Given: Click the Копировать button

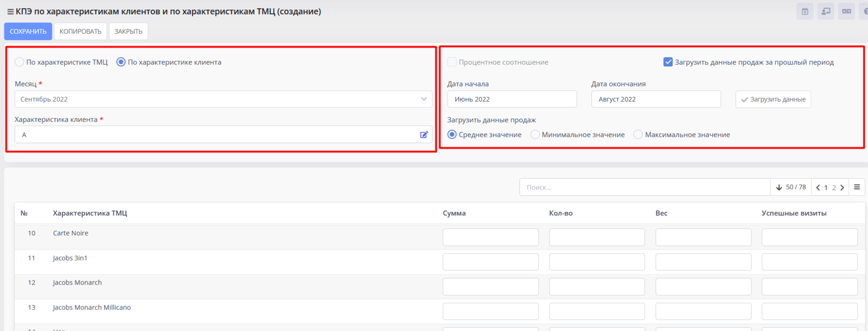Looking at the screenshot, I should coord(80,31).
